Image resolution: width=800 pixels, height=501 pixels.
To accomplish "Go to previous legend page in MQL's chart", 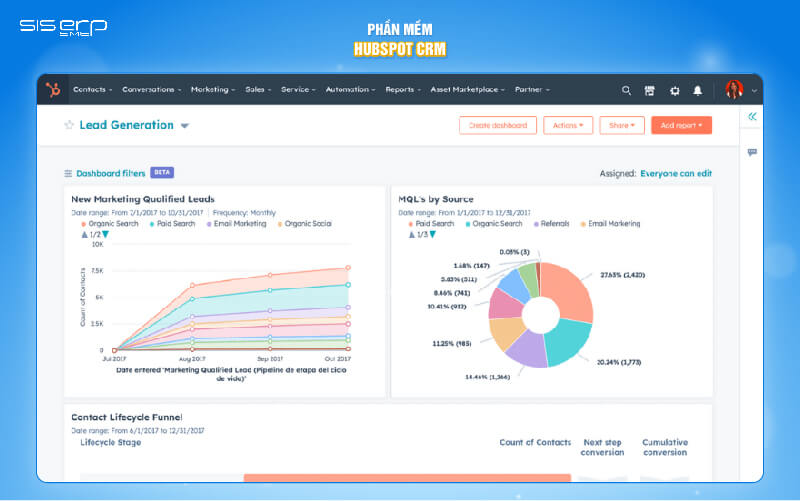I will (412, 235).
